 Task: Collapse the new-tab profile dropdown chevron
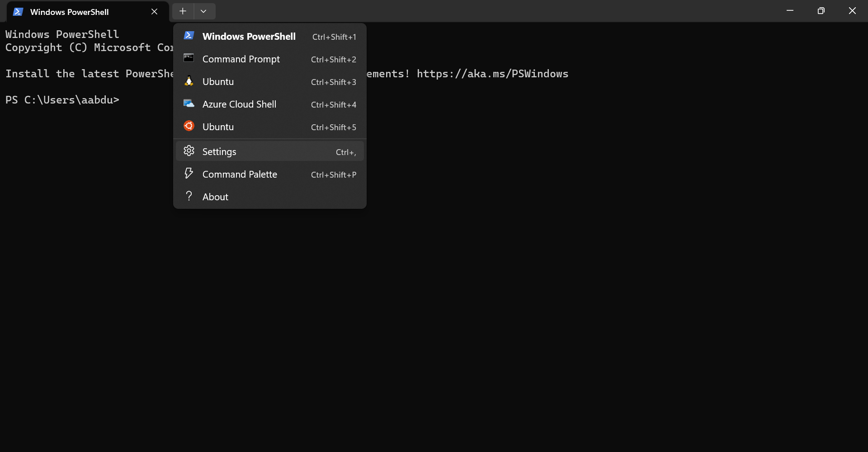(203, 11)
